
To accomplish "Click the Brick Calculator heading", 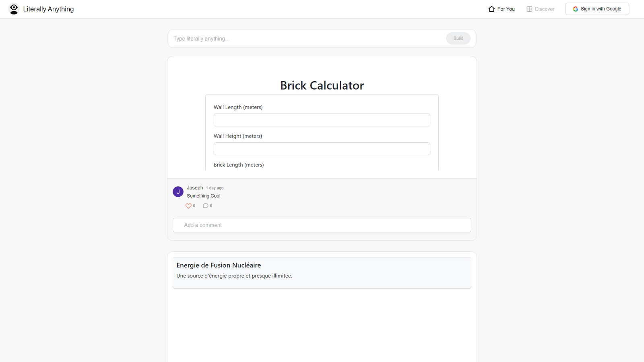I will click(x=322, y=85).
